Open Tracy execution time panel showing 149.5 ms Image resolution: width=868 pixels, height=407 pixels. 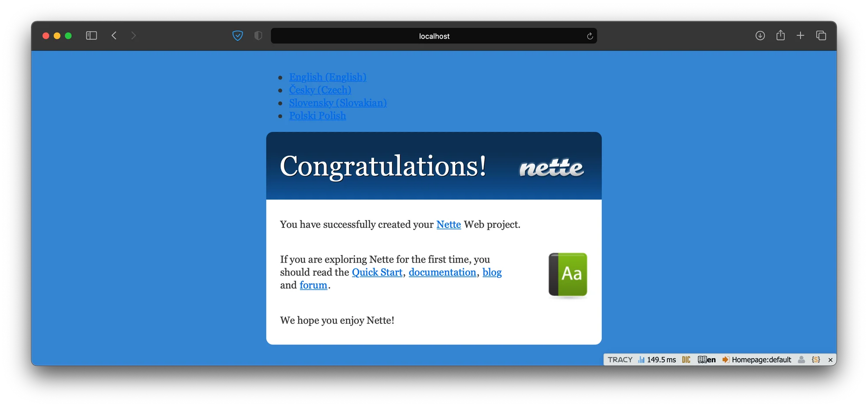click(x=657, y=360)
